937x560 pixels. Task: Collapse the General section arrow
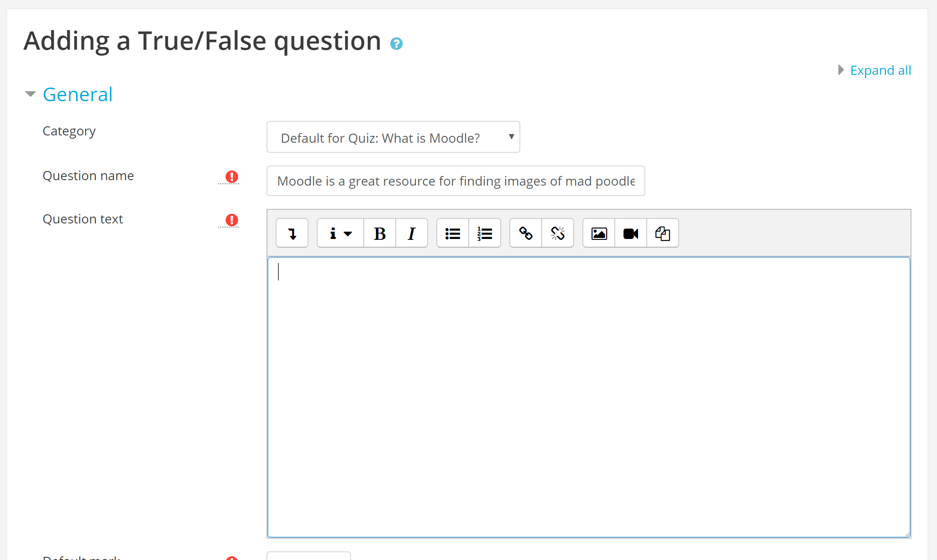tap(30, 94)
